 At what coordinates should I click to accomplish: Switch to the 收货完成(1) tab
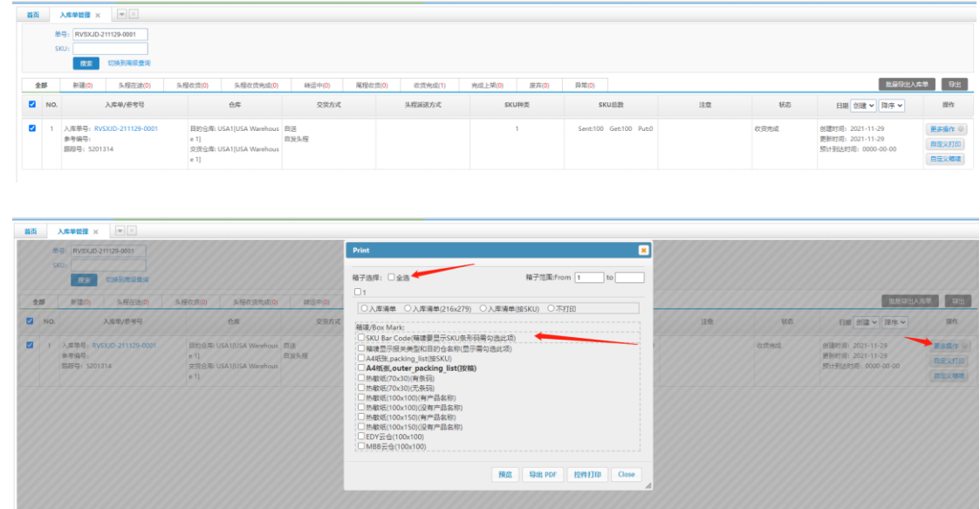pos(428,86)
